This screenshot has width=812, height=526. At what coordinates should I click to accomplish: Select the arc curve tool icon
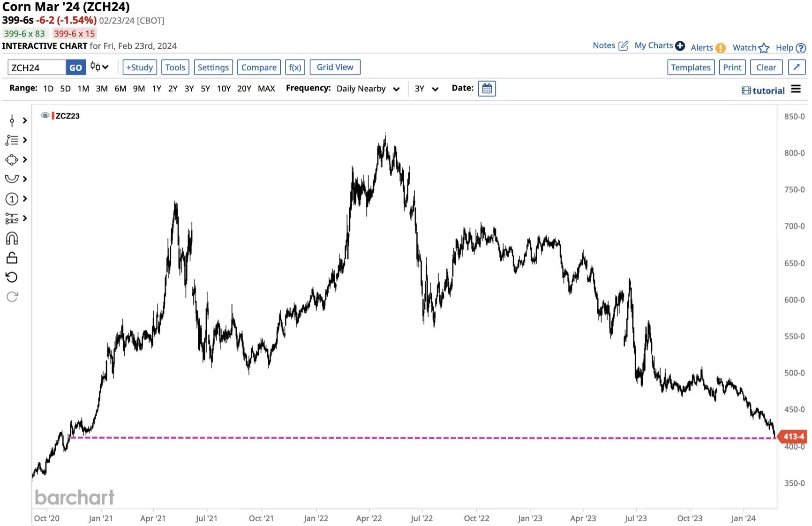[12, 179]
